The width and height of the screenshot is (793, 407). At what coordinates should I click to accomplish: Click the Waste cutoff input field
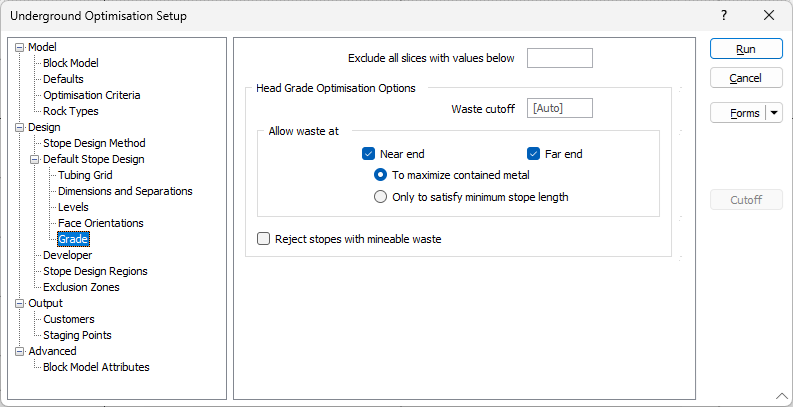[x=559, y=108]
